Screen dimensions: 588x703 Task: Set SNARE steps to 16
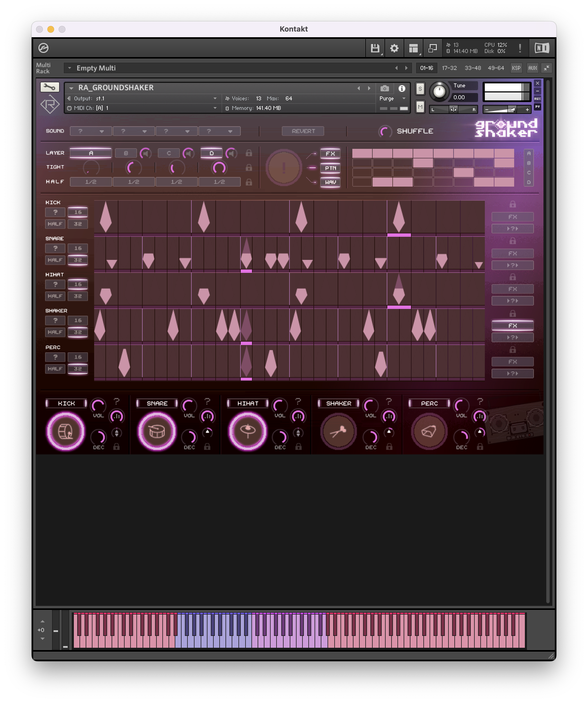click(78, 248)
